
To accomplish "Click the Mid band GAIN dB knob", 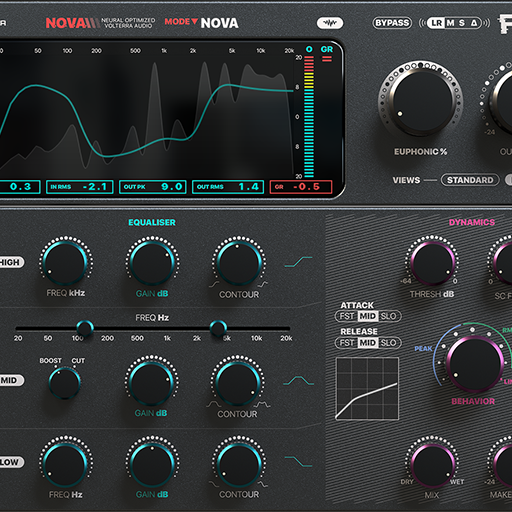I will point(151,382).
